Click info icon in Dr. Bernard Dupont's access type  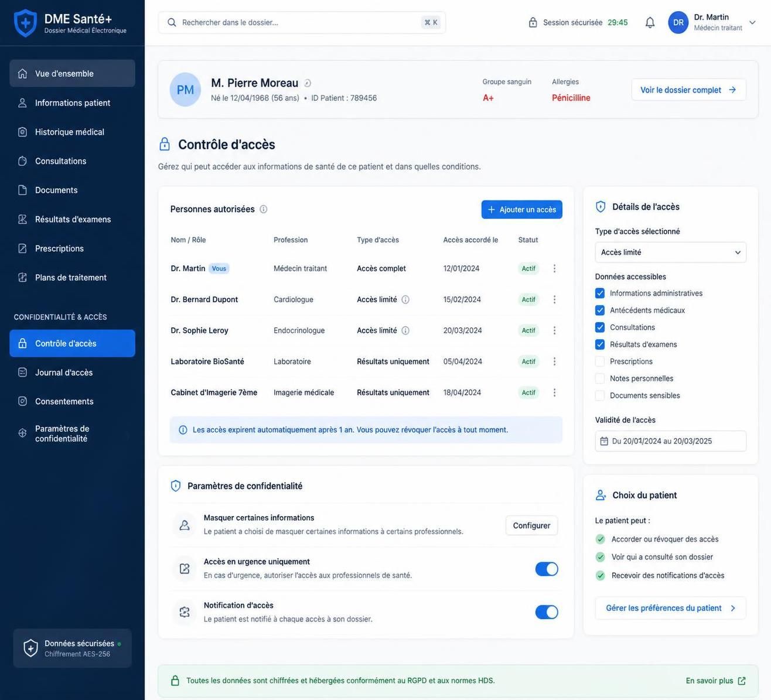(405, 299)
